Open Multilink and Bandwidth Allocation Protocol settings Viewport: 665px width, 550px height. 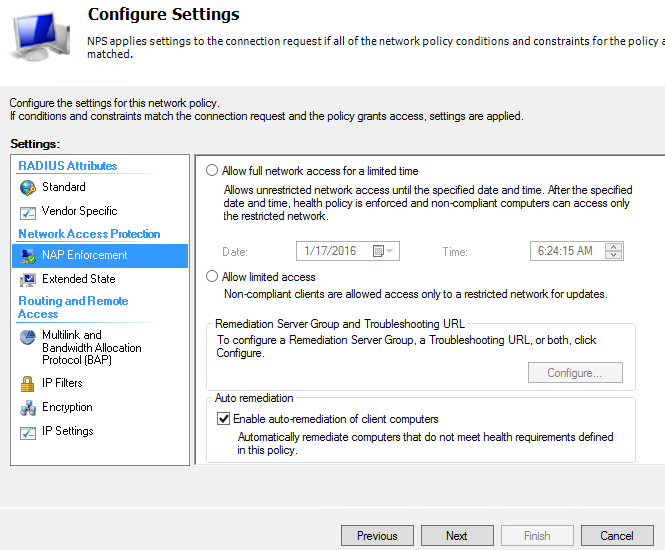pyautogui.click(x=100, y=347)
